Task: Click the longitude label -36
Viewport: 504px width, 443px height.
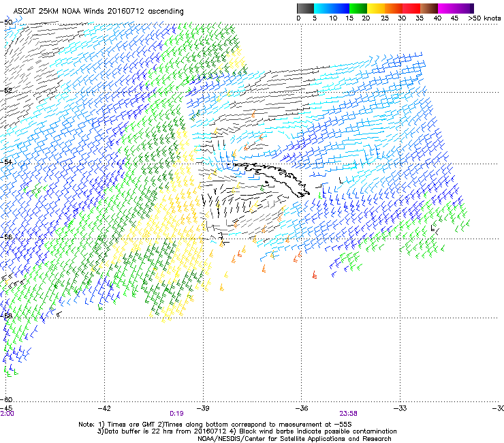Action: (301, 408)
